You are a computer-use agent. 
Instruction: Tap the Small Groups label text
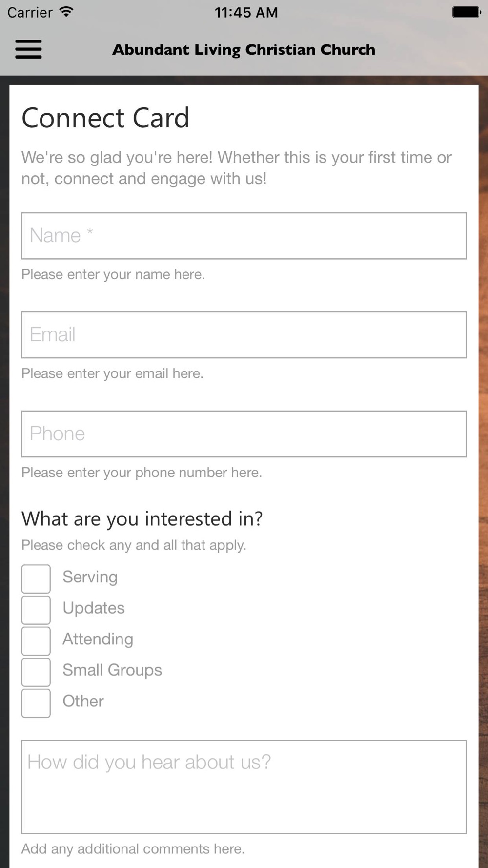[112, 670]
